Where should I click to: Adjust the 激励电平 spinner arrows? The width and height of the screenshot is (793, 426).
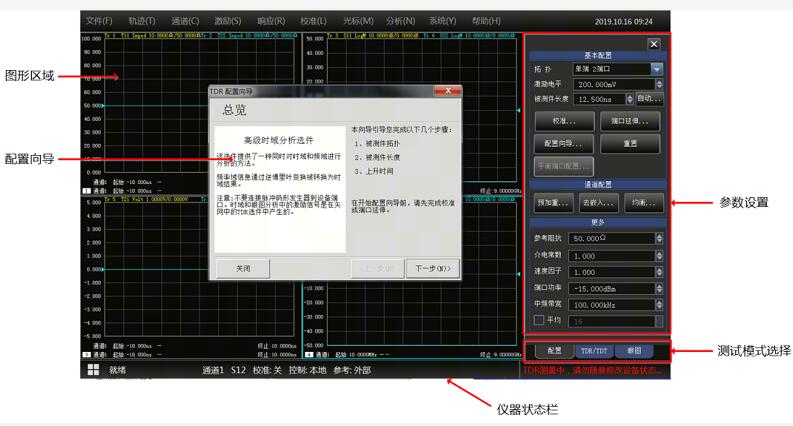click(x=659, y=84)
